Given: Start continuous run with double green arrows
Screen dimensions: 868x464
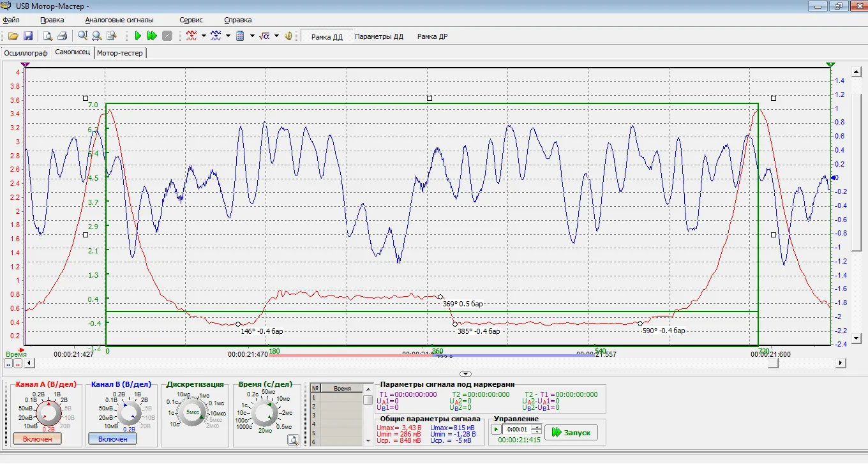Looking at the screenshot, I should pyautogui.click(x=152, y=36).
